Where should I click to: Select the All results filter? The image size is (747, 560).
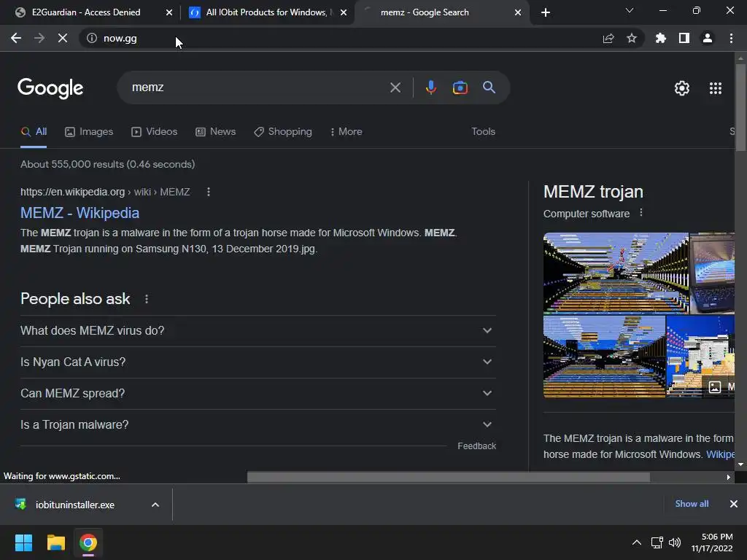coord(34,132)
